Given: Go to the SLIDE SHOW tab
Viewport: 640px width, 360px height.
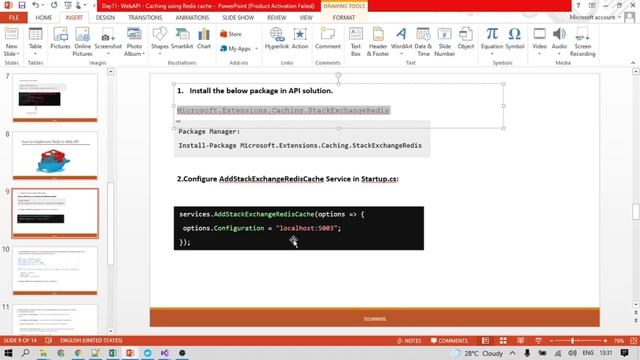Looking at the screenshot, I should click(238, 18).
